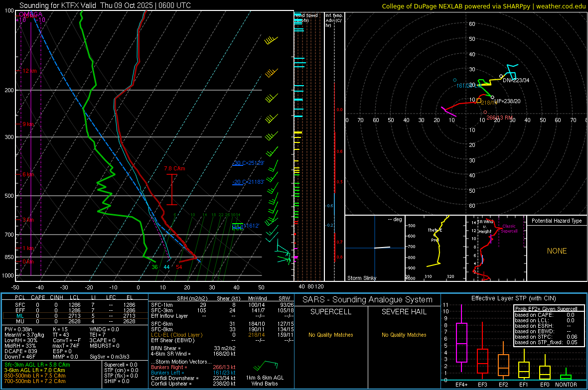Select the MU parcel row
The height and width of the screenshot is (390, 588).
75,321
